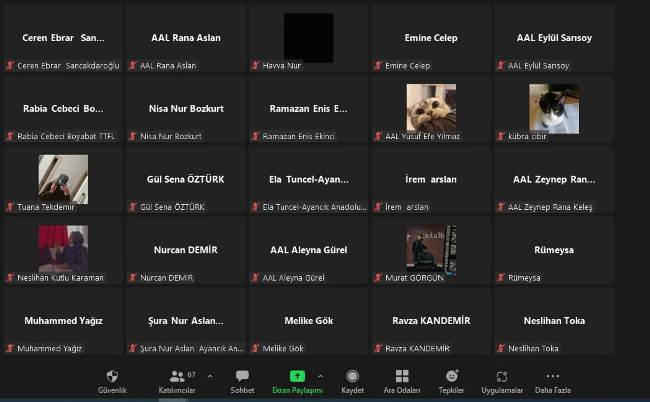
Task: Open the Daha Fazla more menu
Action: (x=552, y=376)
